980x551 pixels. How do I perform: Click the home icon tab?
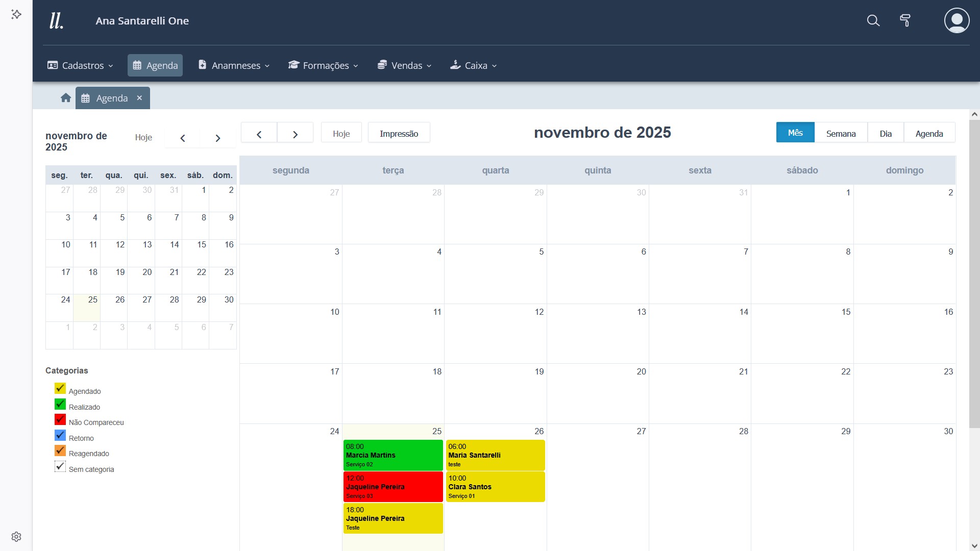point(65,98)
